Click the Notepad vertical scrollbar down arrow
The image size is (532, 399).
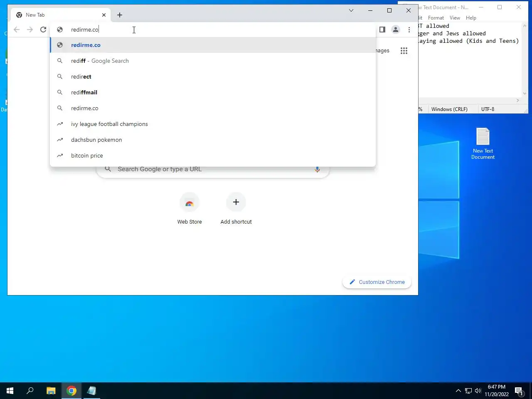[525, 94]
